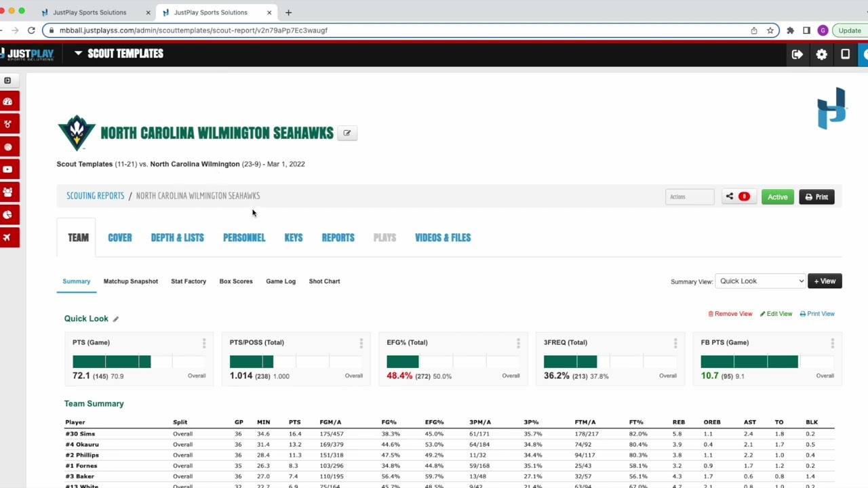
Task: Click the FB PTS (Game) green progress bar
Action: pyautogui.click(x=749, y=362)
